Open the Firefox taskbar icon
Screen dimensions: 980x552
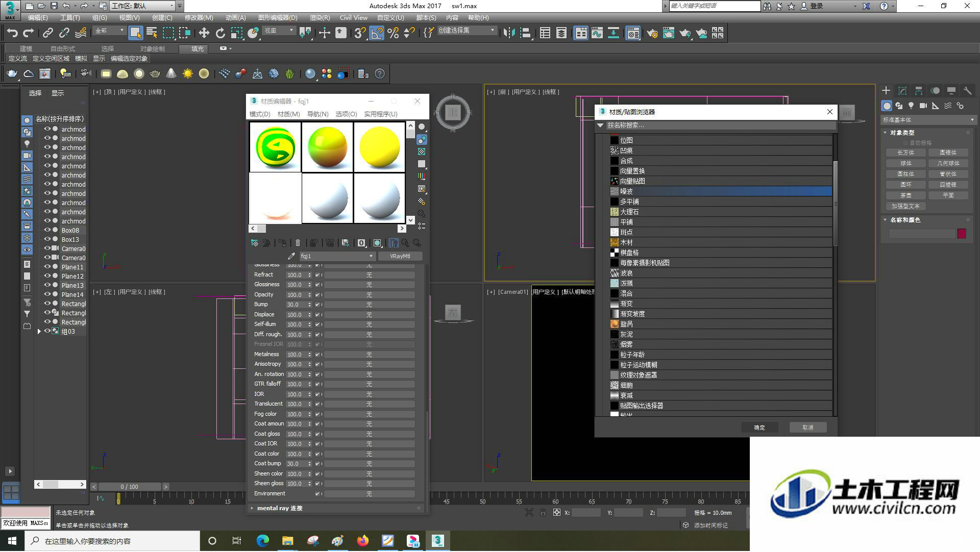(363, 541)
